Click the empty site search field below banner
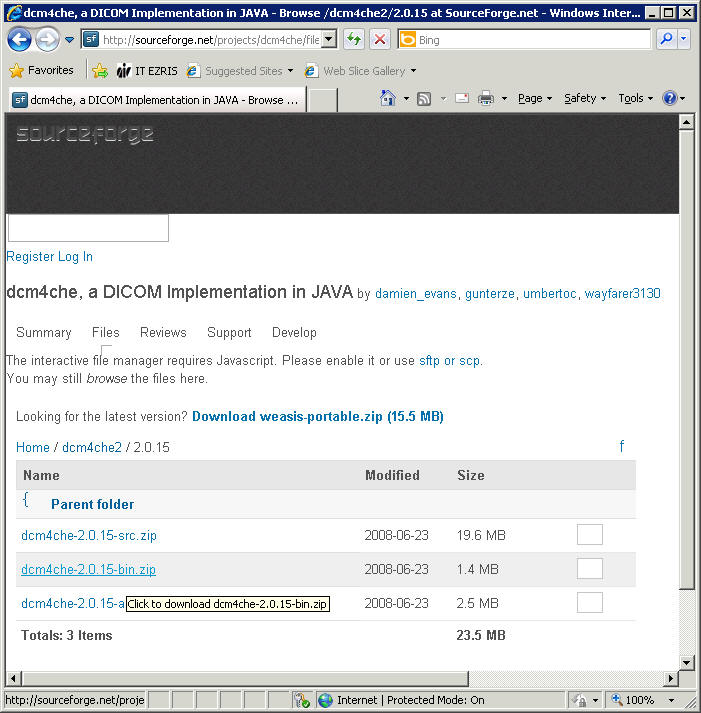The image size is (701, 713). 88,228
